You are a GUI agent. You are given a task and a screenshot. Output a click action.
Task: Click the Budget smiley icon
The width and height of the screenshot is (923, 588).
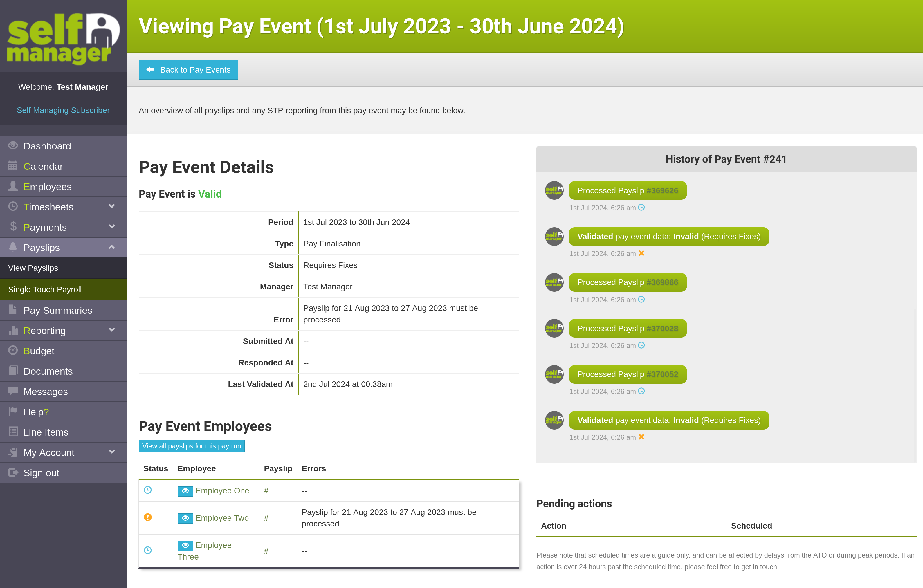coord(13,350)
